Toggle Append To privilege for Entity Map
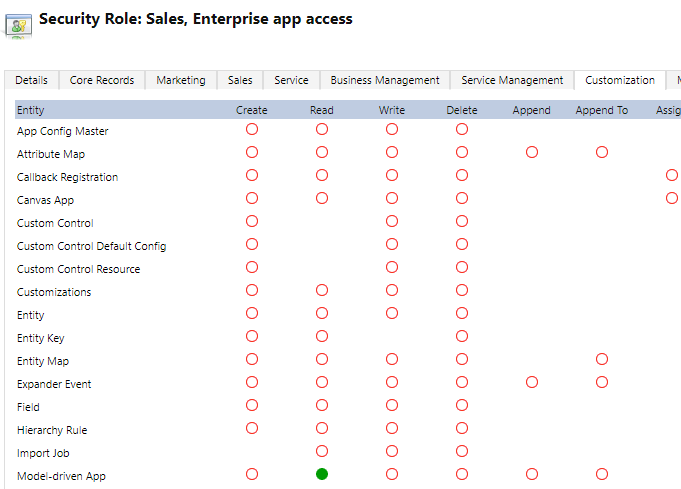The width and height of the screenshot is (681, 489). [x=602, y=360]
